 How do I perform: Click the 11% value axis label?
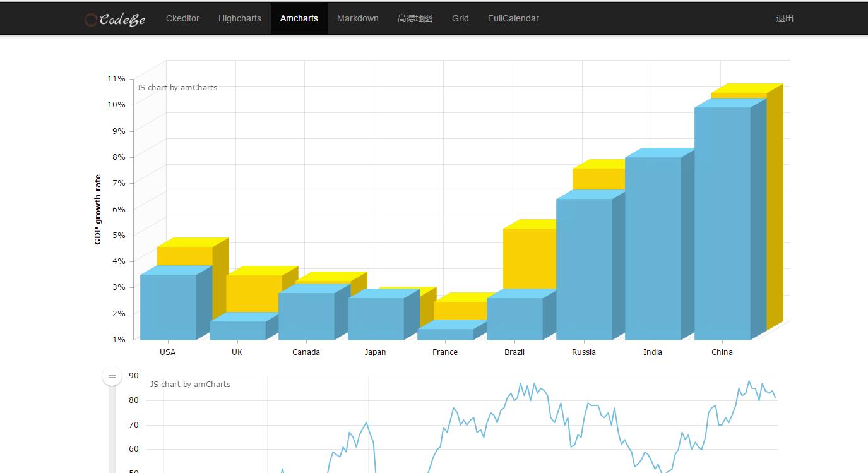pos(116,79)
